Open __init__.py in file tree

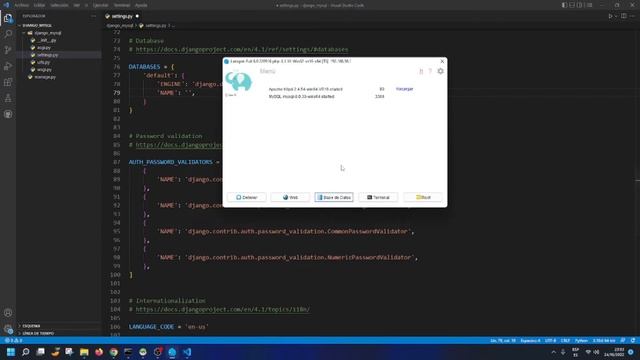point(46,40)
